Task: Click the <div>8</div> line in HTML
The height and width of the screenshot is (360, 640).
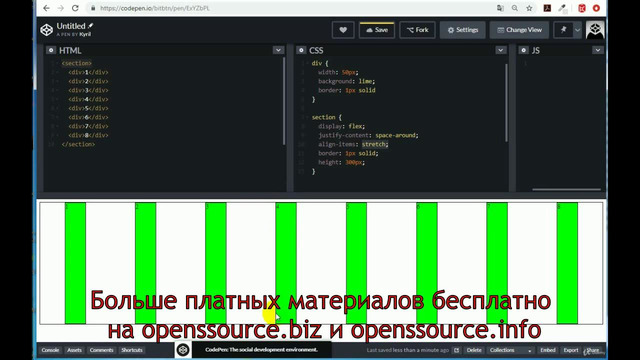Action: point(88,135)
